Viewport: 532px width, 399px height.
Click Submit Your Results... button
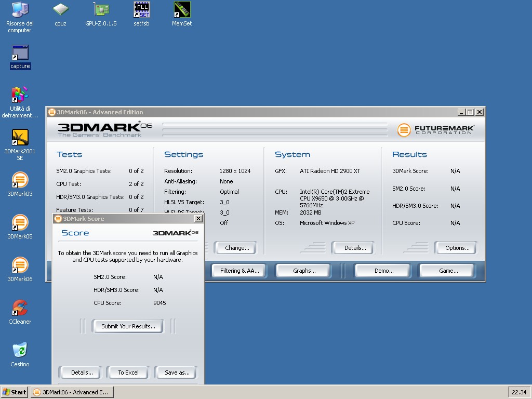coord(128,326)
